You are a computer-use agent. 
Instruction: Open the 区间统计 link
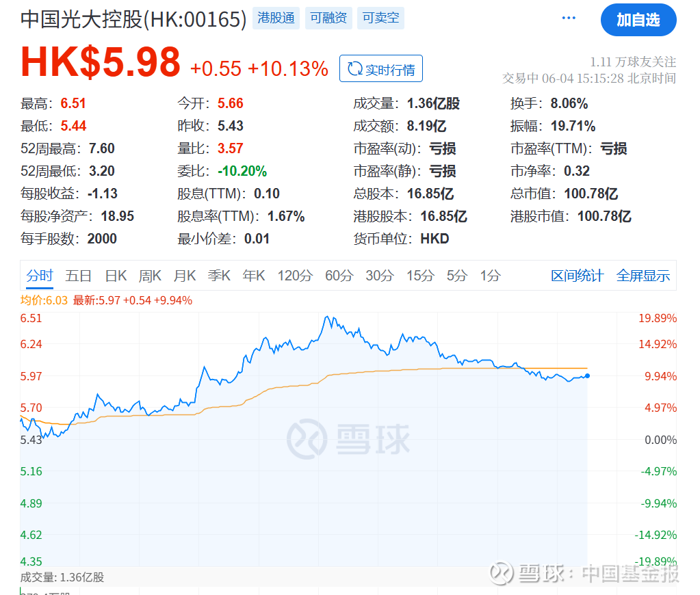pyautogui.click(x=577, y=276)
